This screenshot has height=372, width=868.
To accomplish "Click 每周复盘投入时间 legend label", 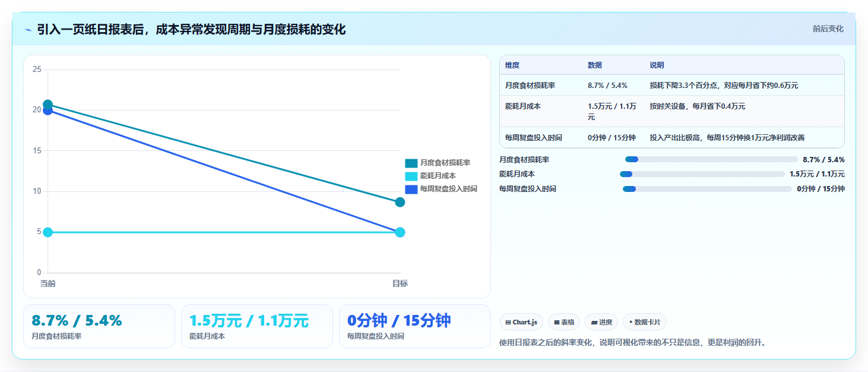I will [449, 189].
